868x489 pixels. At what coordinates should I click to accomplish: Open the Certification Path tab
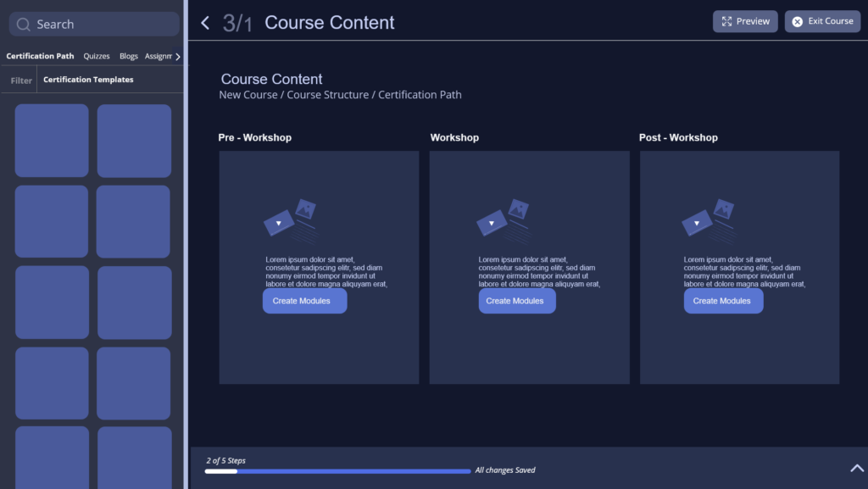point(40,56)
